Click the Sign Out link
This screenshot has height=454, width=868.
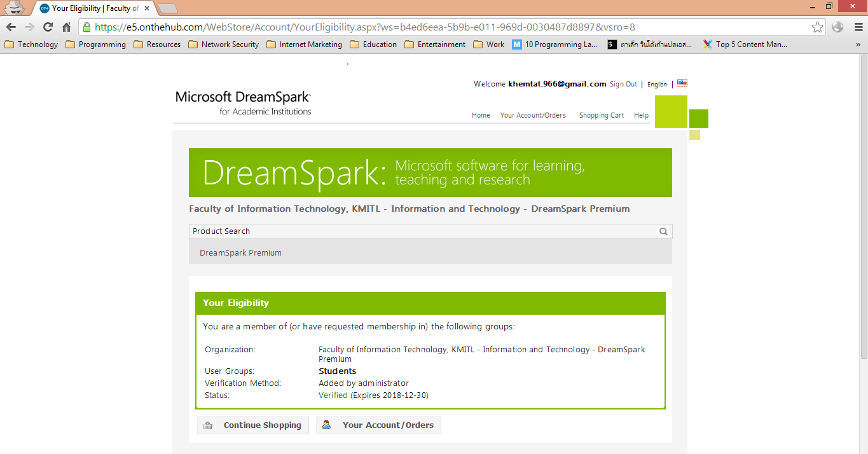[623, 84]
